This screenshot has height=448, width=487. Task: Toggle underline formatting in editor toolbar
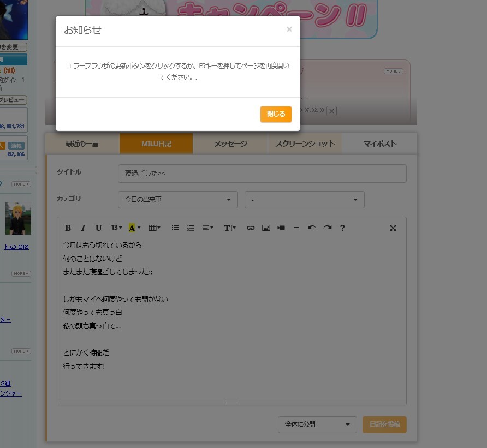click(x=99, y=228)
